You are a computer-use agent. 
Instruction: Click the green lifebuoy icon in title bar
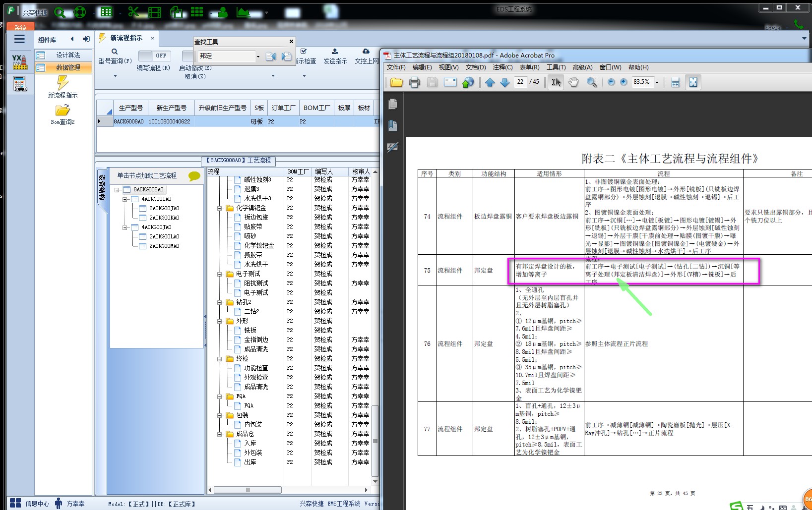(79, 12)
